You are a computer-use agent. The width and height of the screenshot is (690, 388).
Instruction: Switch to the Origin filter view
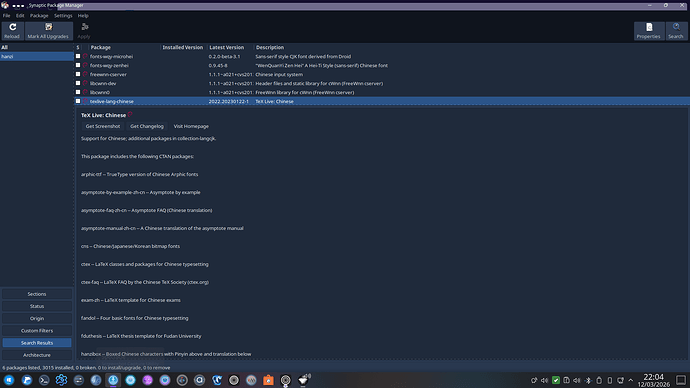(37, 318)
